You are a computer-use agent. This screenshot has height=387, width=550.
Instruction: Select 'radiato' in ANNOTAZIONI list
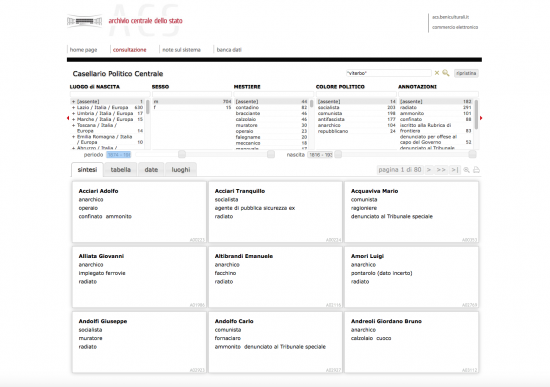pos(436,107)
